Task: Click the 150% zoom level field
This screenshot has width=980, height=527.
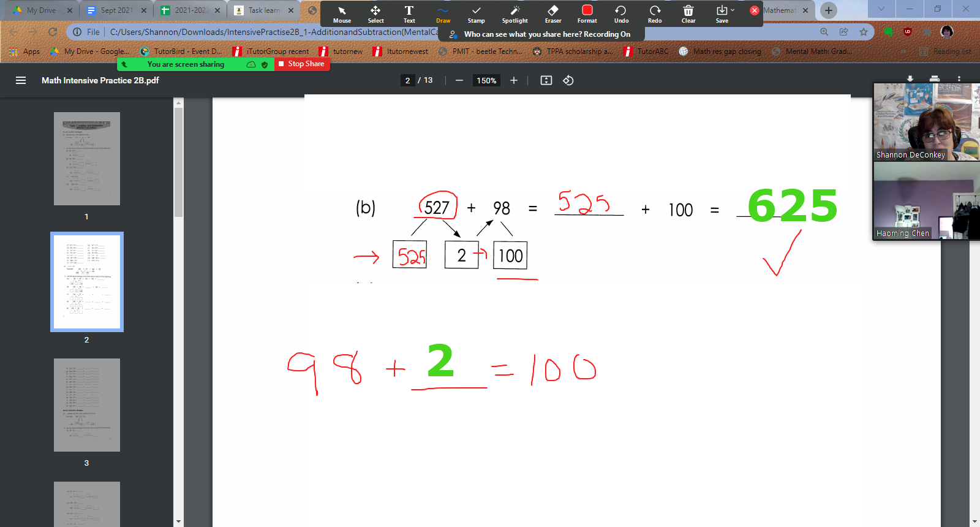Action: pyautogui.click(x=486, y=80)
